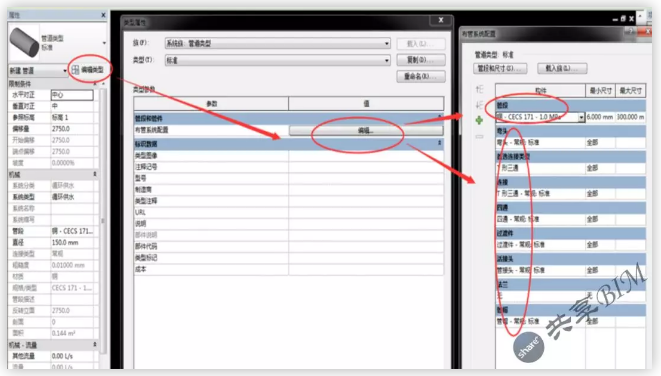Click the 值 column header
Screen dimensions: 661x376
366,104
